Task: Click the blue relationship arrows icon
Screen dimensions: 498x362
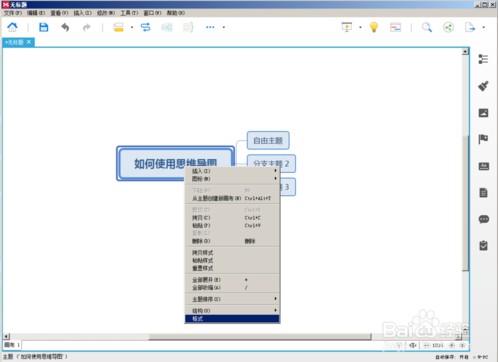Action: tap(146, 27)
